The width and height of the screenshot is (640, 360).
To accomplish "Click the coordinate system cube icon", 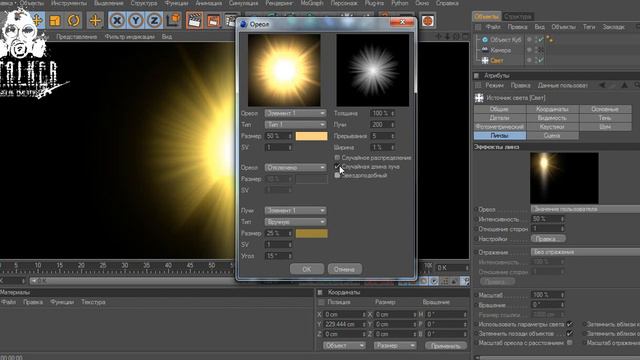I will [173, 20].
